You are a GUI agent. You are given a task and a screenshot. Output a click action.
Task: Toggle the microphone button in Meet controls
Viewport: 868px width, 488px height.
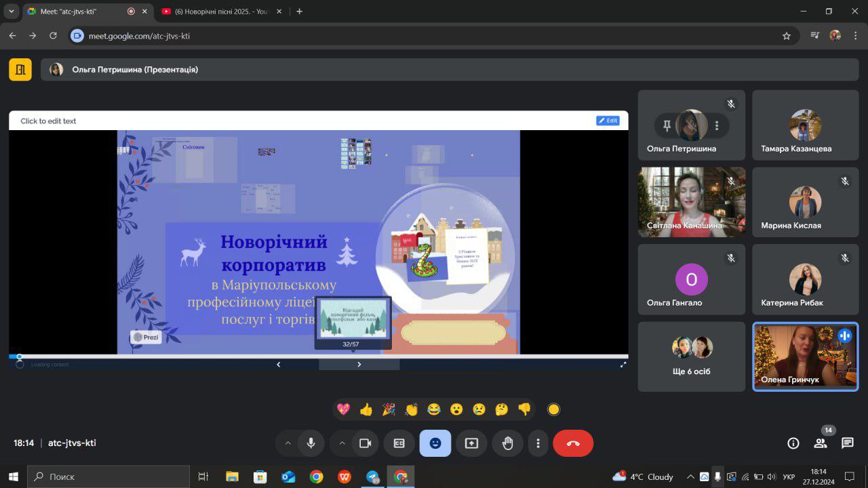tap(311, 443)
